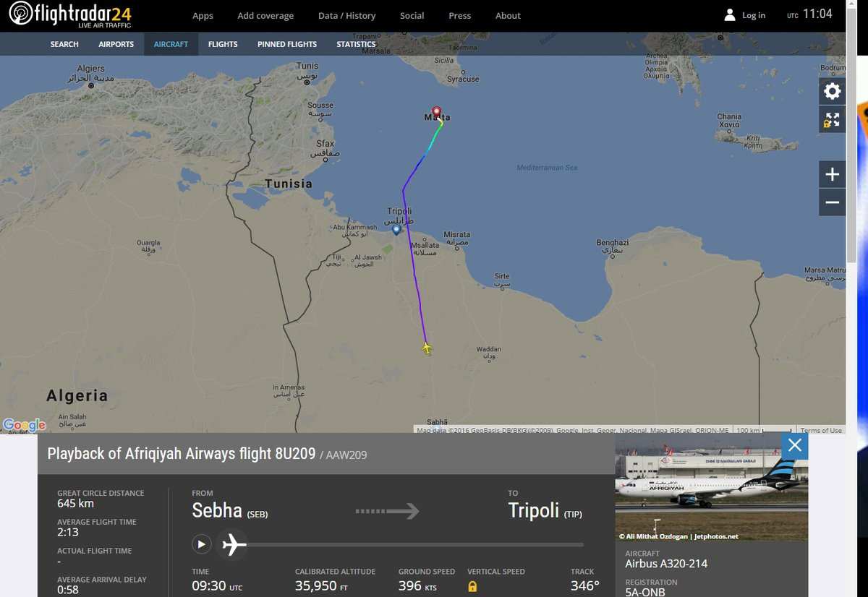Open the Statistics tab
Image resolution: width=868 pixels, height=597 pixels.
pos(357,44)
